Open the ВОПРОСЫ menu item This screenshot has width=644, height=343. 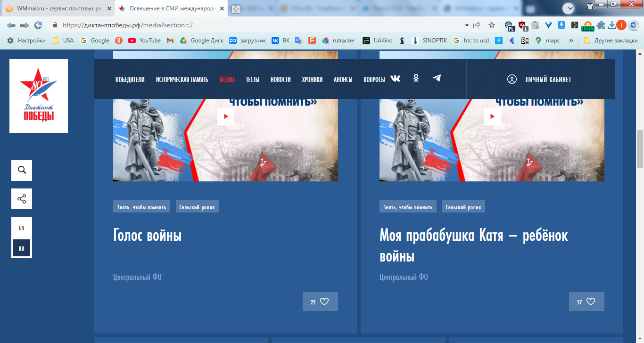pyautogui.click(x=374, y=80)
